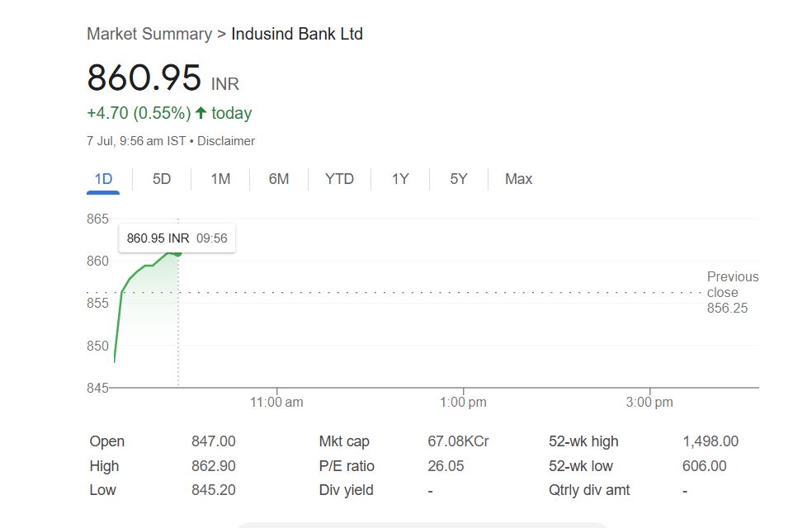Click the 52-wk high value 1,498.00
Viewport: 812px width, 528px height.
pyautogui.click(x=710, y=441)
